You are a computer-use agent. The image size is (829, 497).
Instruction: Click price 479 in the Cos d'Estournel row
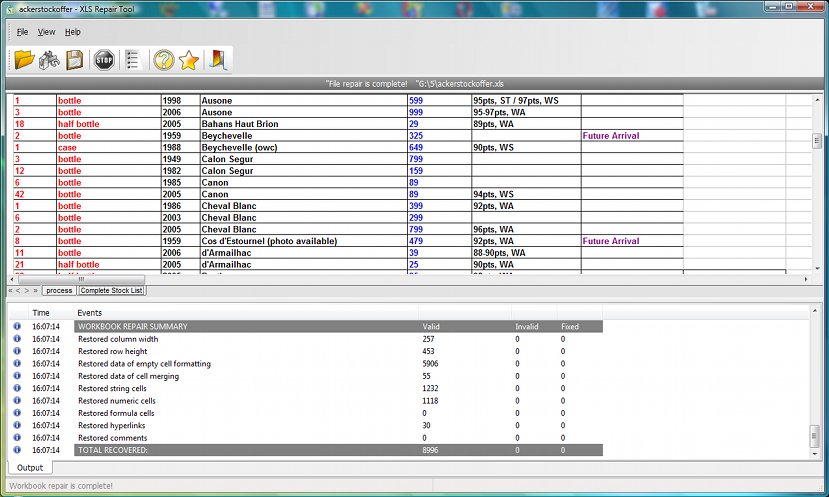439,241
